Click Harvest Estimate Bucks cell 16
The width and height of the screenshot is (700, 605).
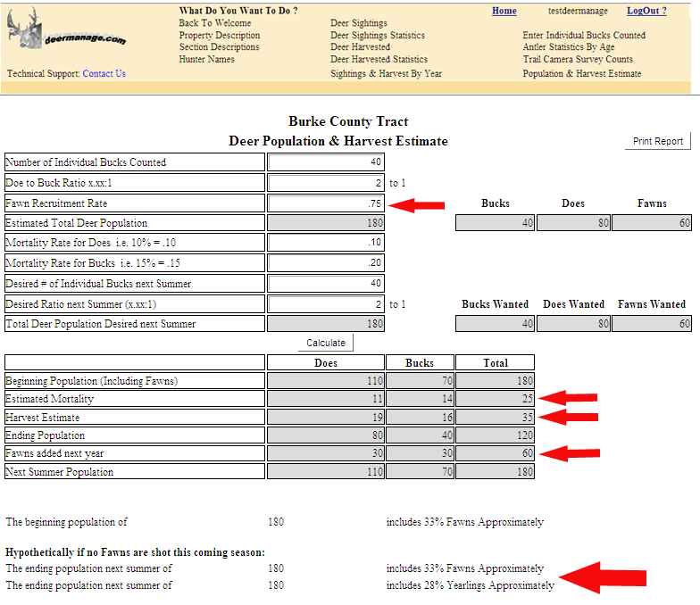[420, 418]
